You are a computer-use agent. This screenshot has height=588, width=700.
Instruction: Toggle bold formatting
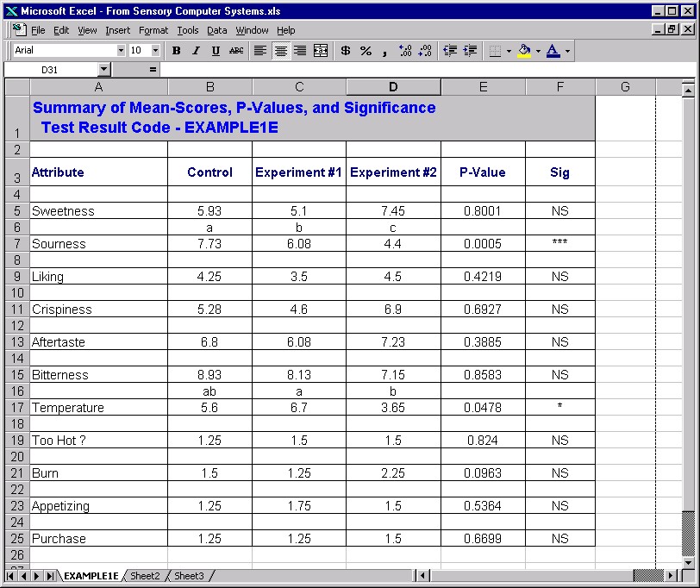(176, 51)
